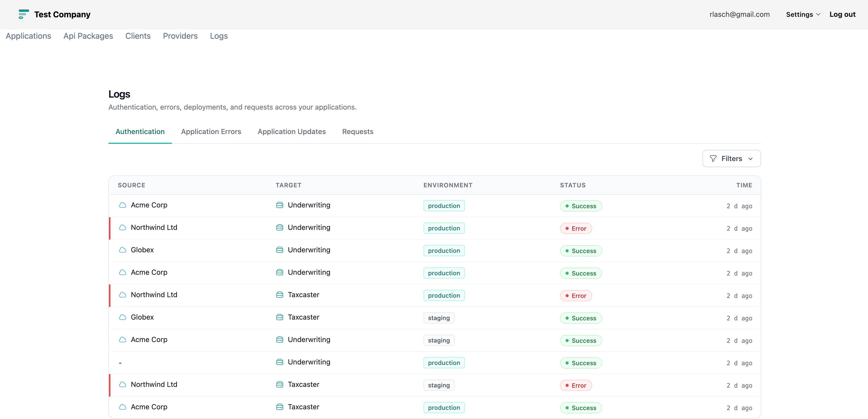Click the Test Company name link
The image size is (868, 419).
tap(62, 15)
